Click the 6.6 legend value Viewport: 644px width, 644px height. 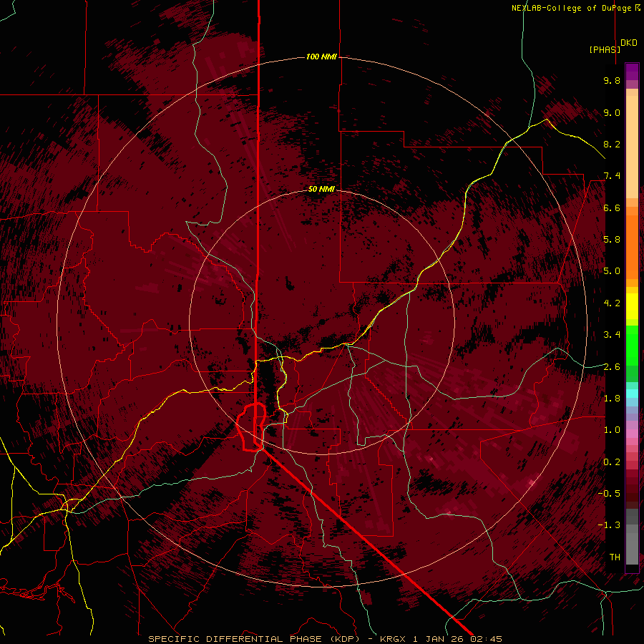point(612,208)
